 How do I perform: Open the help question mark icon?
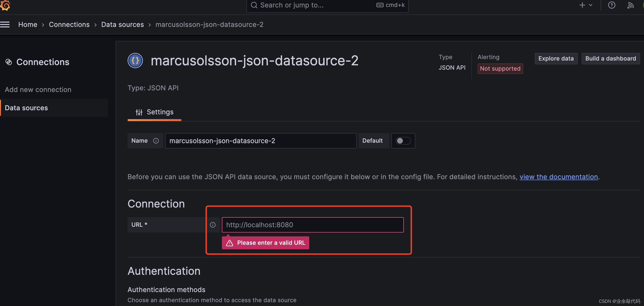612,5
